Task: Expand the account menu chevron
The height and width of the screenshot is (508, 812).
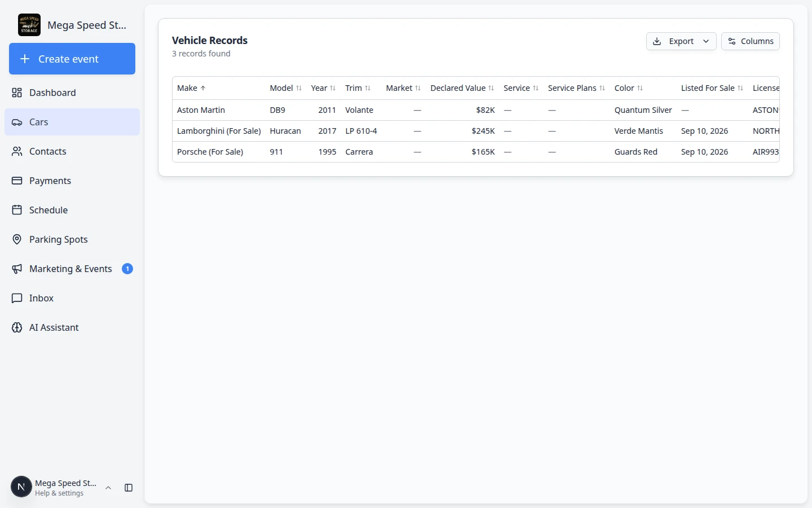Action: [x=108, y=488]
